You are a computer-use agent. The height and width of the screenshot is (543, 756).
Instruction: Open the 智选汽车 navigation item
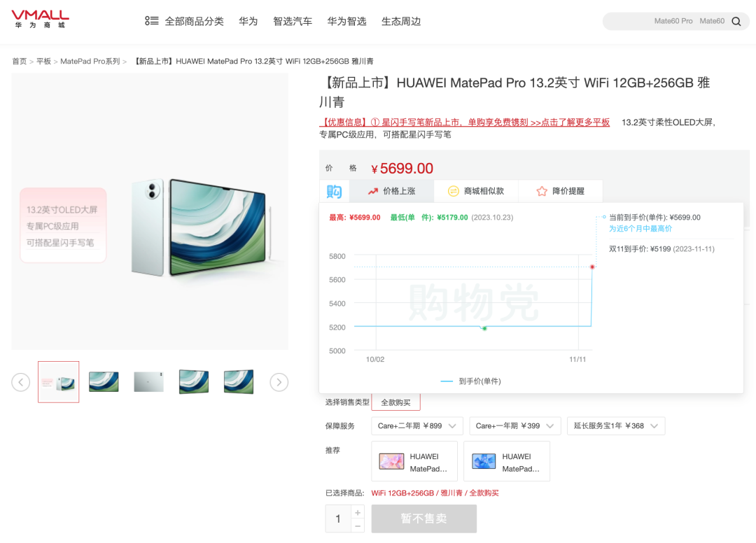pos(293,21)
